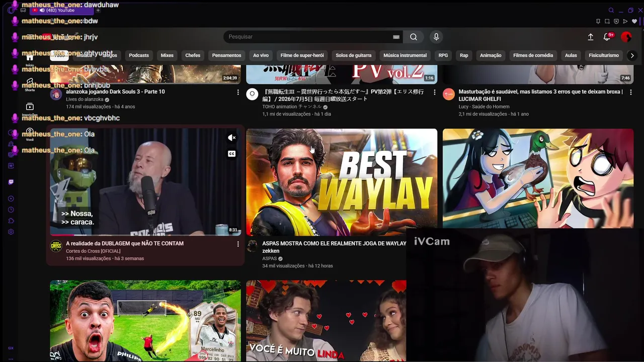
Task: Seek on the DUBLAGEM preview red progress bar
Action: point(145,235)
